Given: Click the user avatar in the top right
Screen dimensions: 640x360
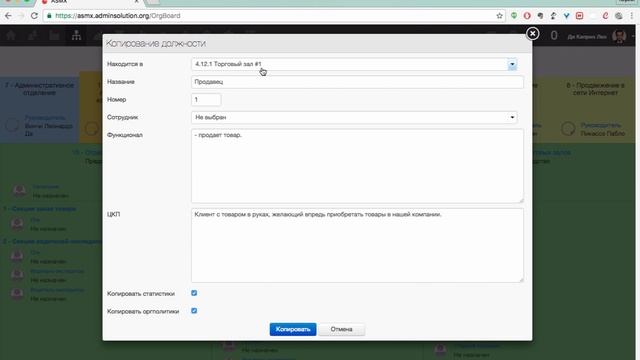Looking at the screenshot, I should click(619, 36).
